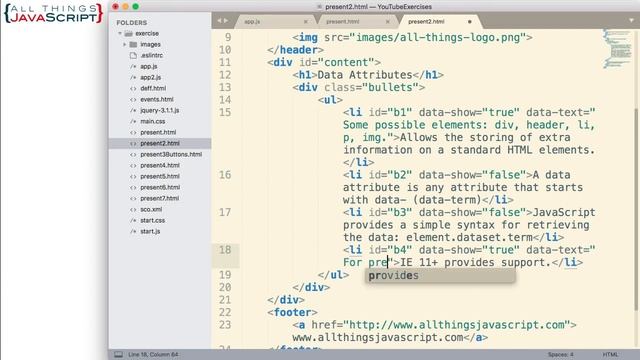Open present3Buttons.html file
The height and width of the screenshot is (360, 640).
pyautogui.click(x=171, y=155)
